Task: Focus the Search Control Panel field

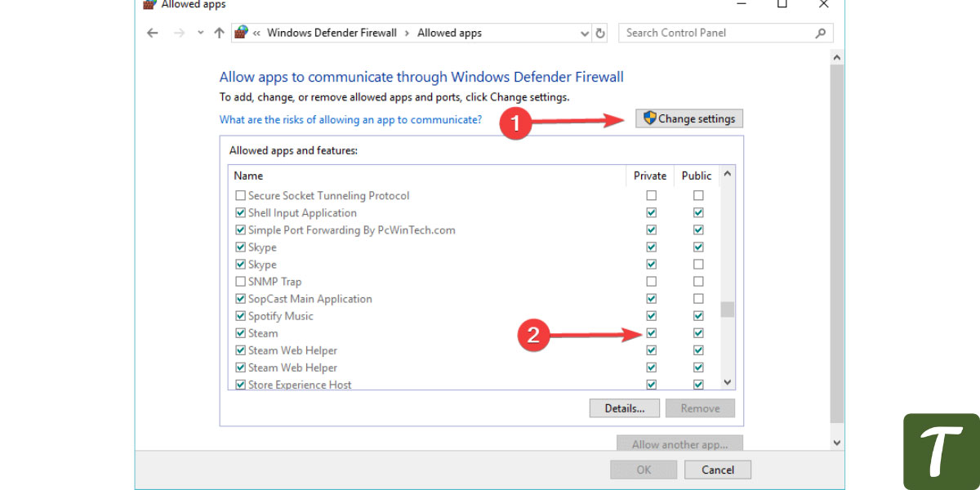Action: [x=726, y=33]
